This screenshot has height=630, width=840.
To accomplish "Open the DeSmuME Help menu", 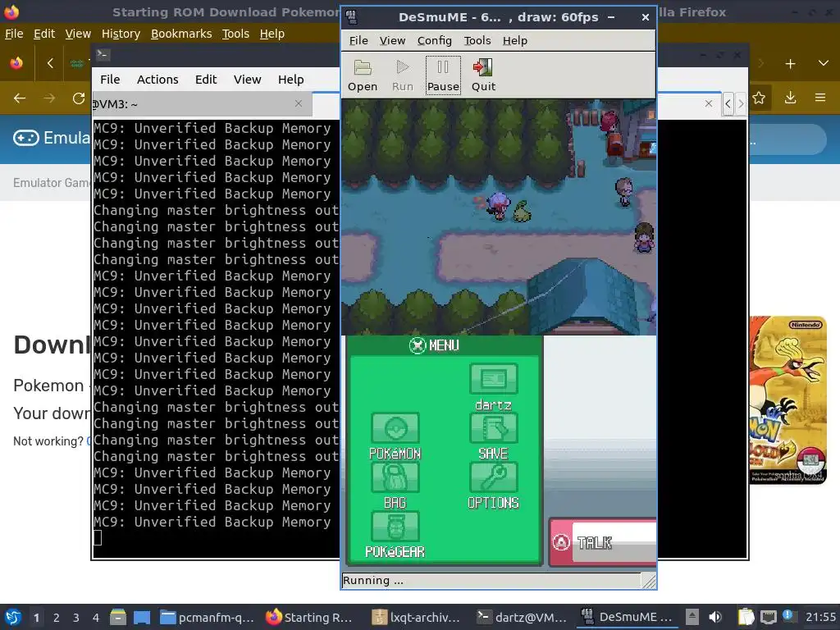I will [514, 41].
